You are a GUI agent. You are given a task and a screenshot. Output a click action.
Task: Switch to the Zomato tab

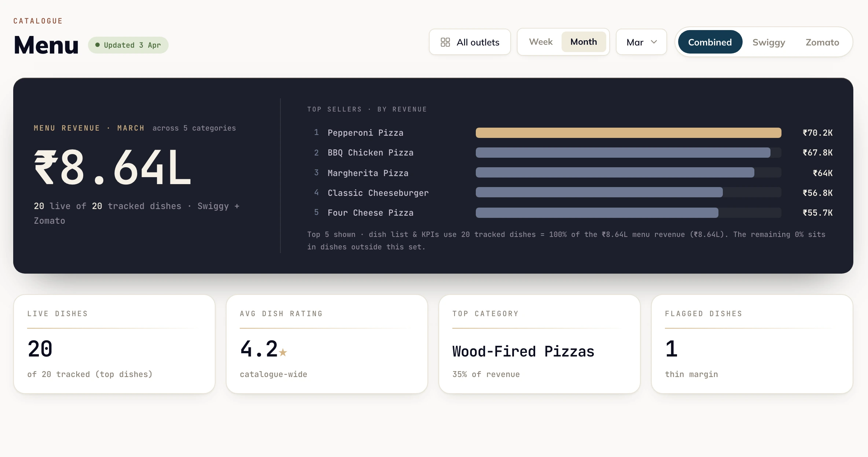point(822,42)
